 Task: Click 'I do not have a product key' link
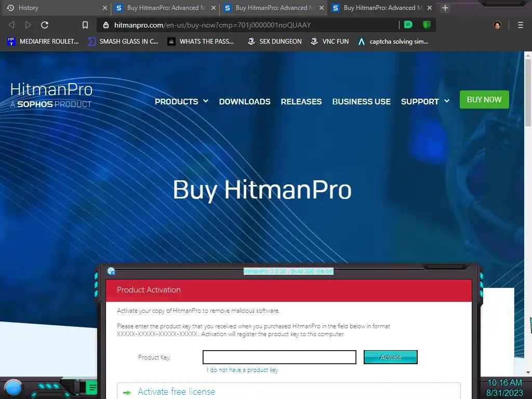point(242,370)
